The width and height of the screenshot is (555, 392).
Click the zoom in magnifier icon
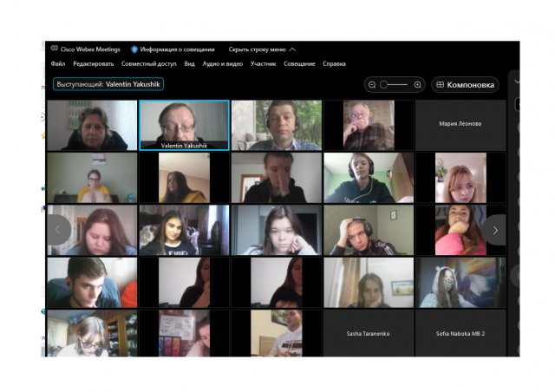coord(418,85)
